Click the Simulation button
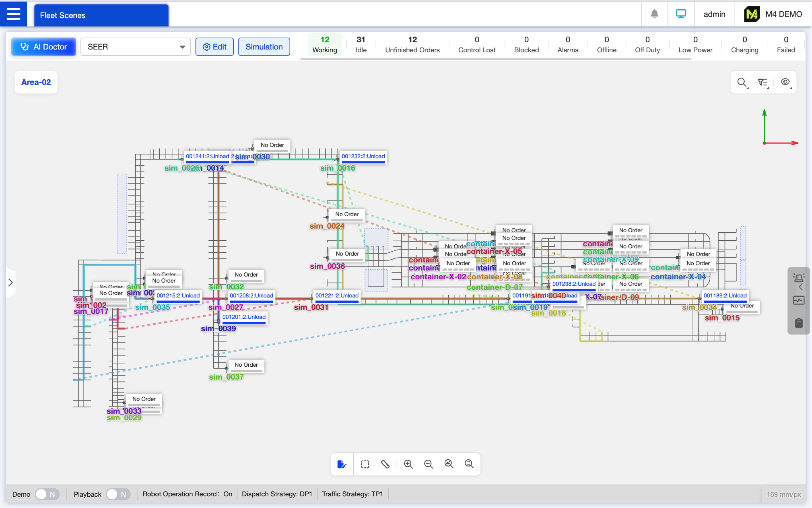This screenshot has height=508, width=812. coord(264,47)
